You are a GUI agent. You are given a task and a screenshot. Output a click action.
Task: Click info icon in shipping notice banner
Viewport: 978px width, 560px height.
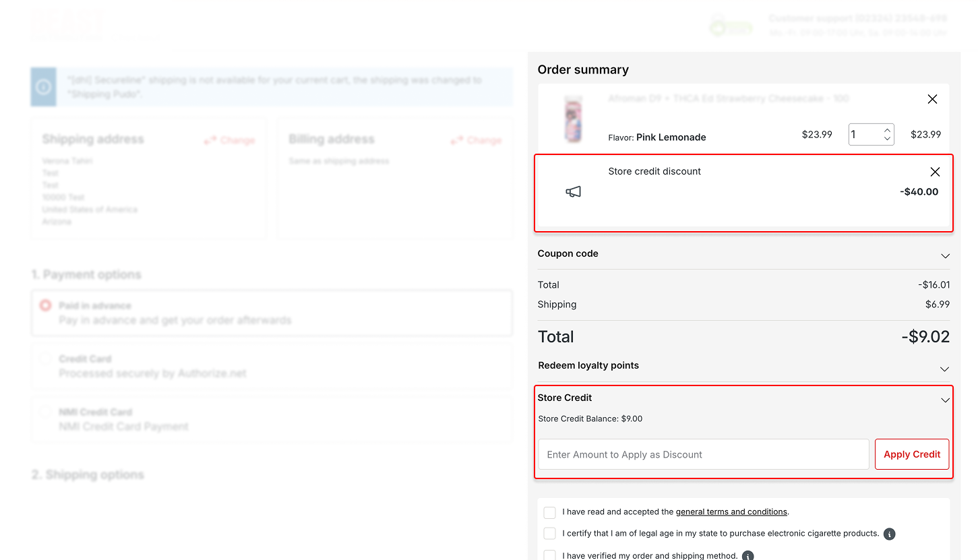(x=44, y=87)
